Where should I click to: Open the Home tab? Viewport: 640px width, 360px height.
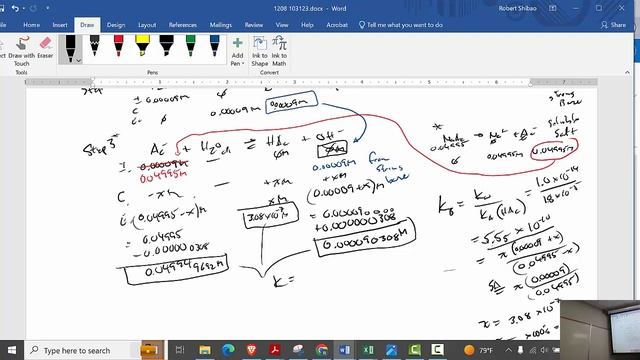(31, 25)
